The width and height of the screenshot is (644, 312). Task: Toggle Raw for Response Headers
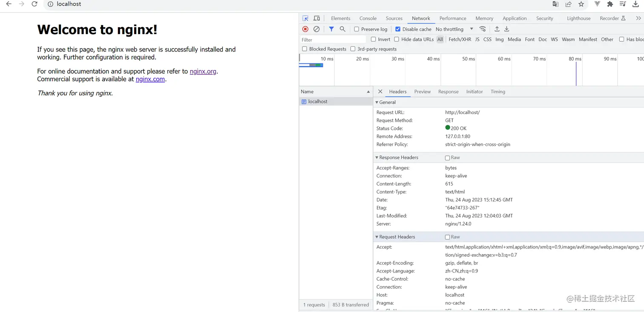coord(447,158)
